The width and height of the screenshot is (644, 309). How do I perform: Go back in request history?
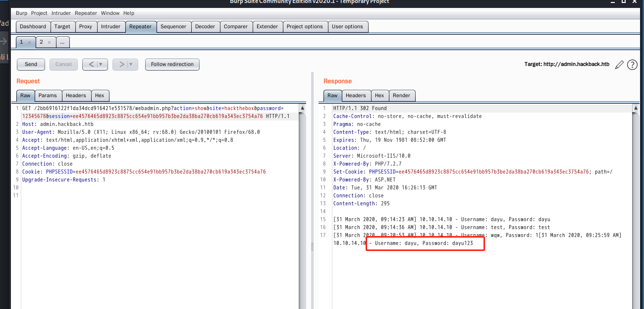pyautogui.click(x=90, y=64)
